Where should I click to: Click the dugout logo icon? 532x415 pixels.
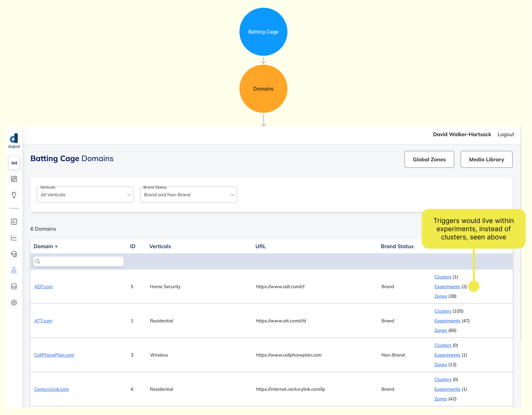(14, 138)
